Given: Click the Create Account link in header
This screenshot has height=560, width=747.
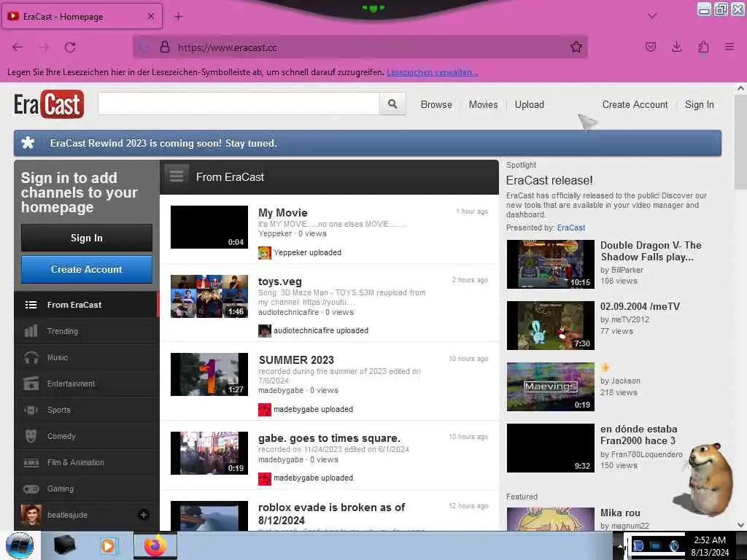Looking at the screenshot, I should coord(635,104).
